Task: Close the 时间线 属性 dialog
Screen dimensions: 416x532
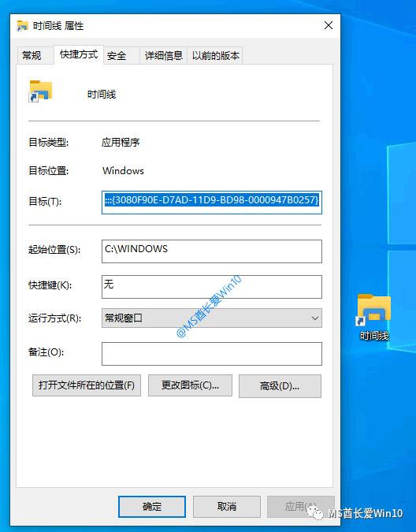Action: click(329, 25)
